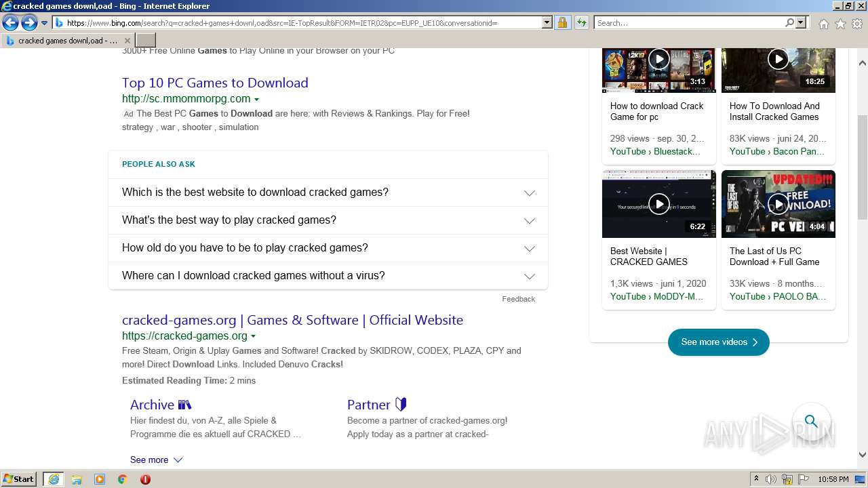Open 'How To Download And Install Cracked Games' title

(774, 111)
